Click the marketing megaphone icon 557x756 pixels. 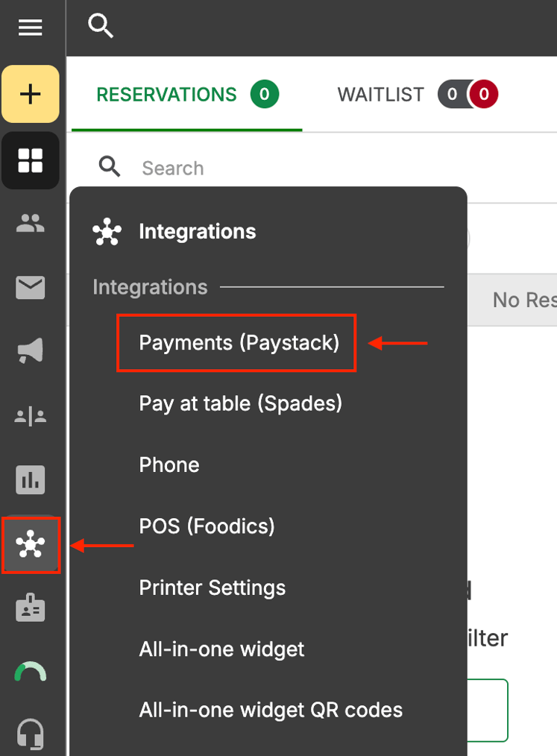click(x=30, y=352)
